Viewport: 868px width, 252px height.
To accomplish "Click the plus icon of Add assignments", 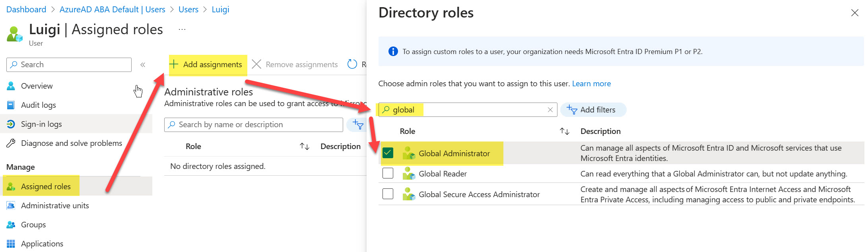I will pyautogui.click(x=174, y=64).
